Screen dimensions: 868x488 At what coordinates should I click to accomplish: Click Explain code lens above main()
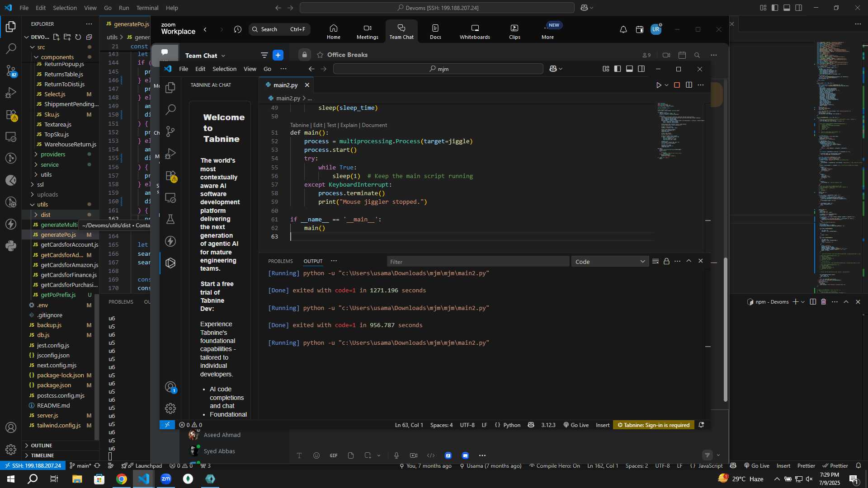point(349,125)
